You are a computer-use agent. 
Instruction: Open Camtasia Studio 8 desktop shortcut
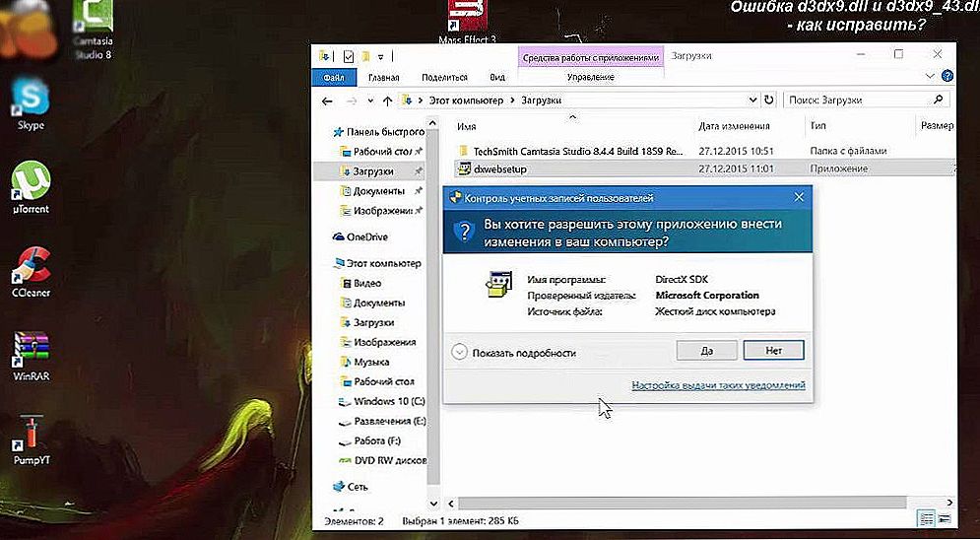click(94, 30)
